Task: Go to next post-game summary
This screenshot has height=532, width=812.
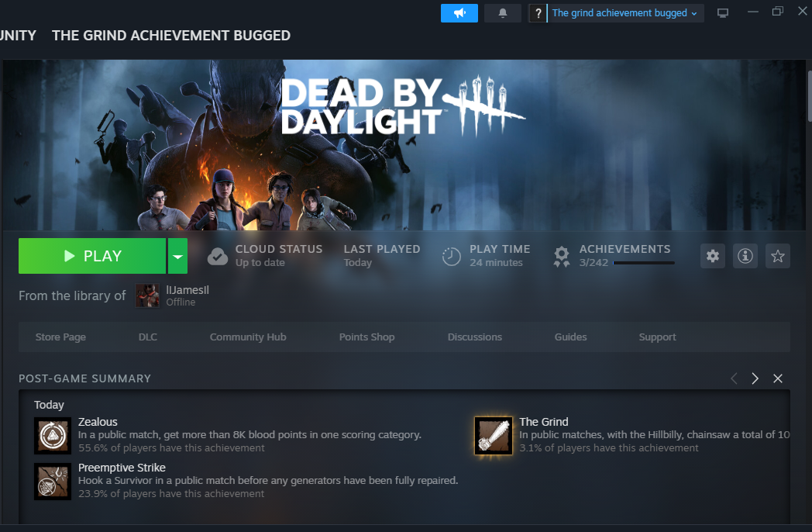Action: pos(755,378)
